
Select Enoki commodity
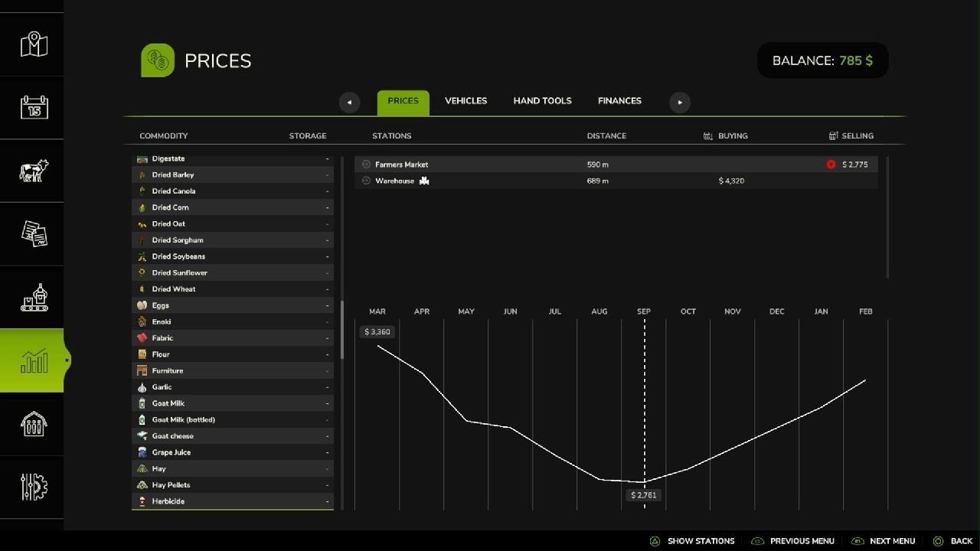tap(233, 321)
